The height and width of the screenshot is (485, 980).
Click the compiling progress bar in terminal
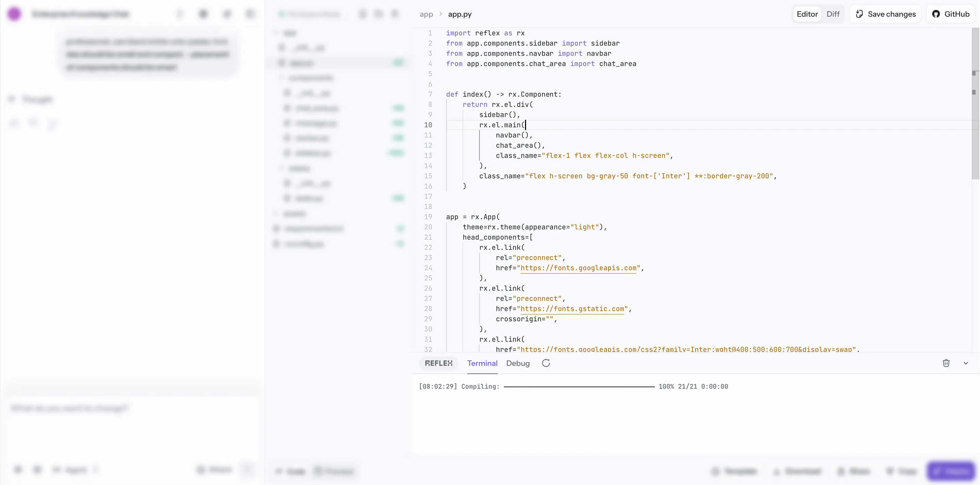pos(579,387)
